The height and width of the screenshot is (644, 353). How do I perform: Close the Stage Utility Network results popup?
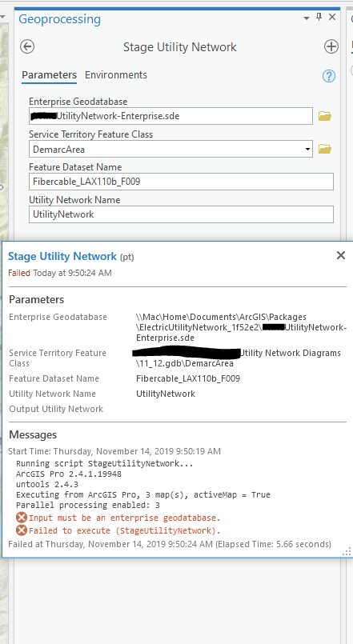coord(341,255)
